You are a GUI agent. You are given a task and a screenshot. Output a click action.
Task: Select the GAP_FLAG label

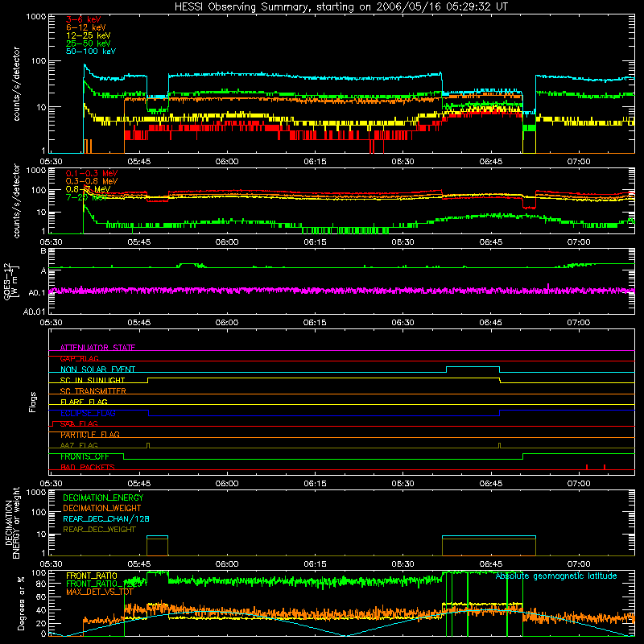pos(79,358)
